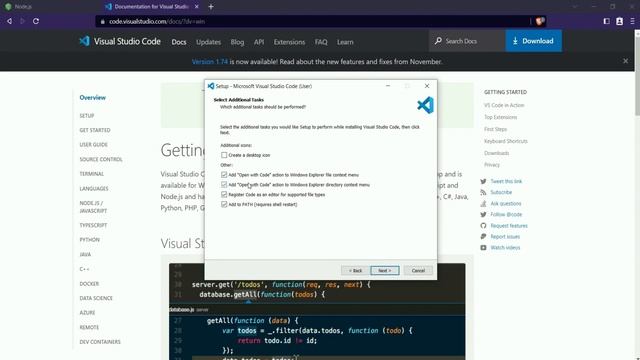This screenshot has width=640, height=360.
Task: Open VS Code in Action link
Action: pyautogui.click(x=504, y=105)
